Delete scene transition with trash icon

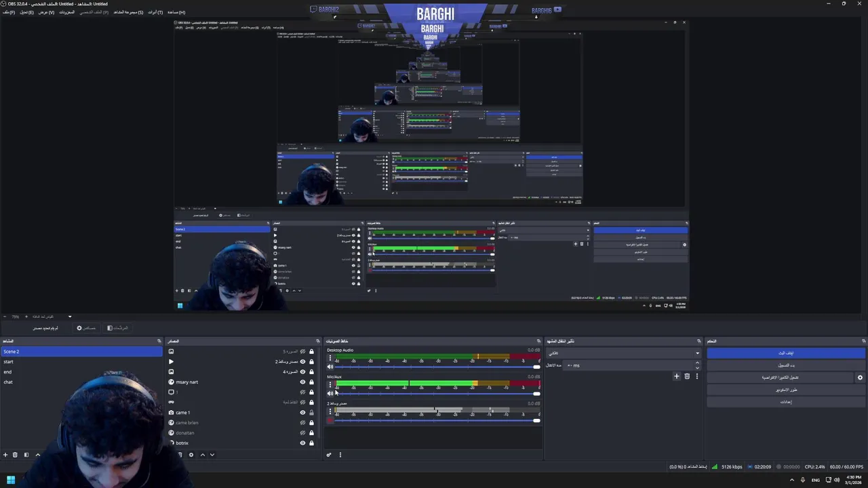pos(687,376)
